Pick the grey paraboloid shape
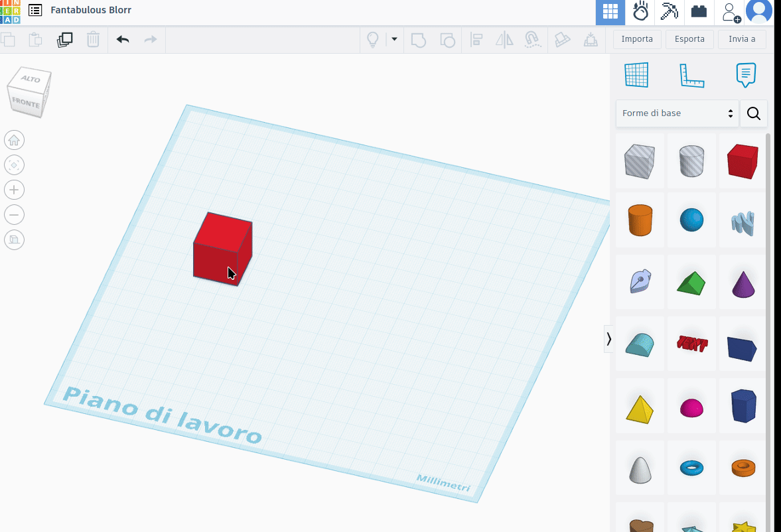 click(640, 470)
